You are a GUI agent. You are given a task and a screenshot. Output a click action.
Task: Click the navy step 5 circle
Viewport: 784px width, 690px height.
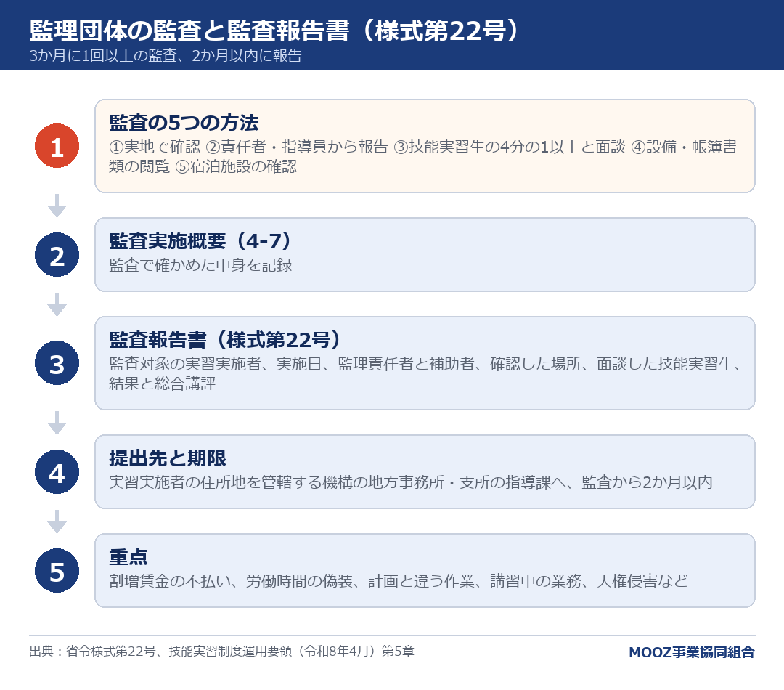(x=57, y=571)
